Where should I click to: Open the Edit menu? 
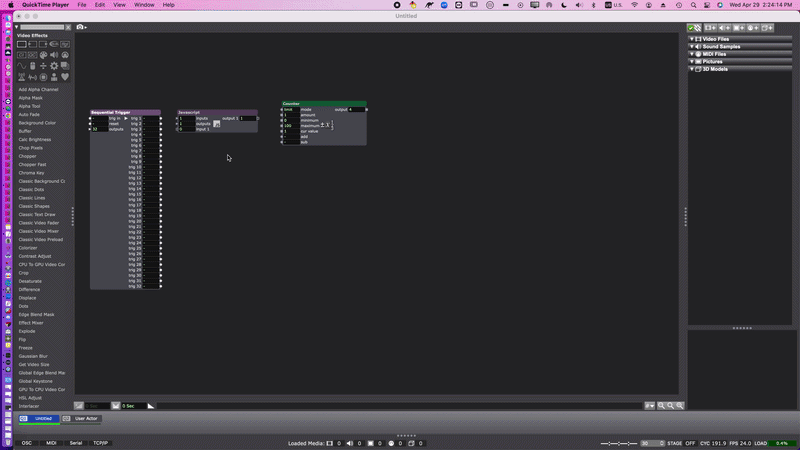point(99,5)
